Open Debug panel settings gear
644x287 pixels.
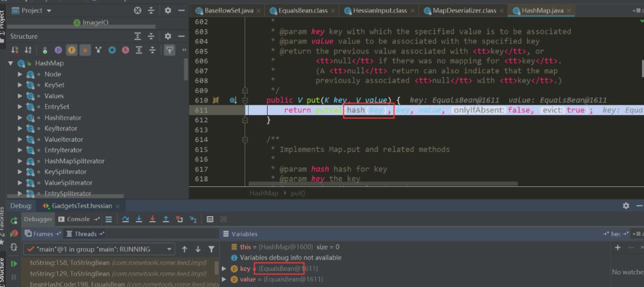coord(626,206)
